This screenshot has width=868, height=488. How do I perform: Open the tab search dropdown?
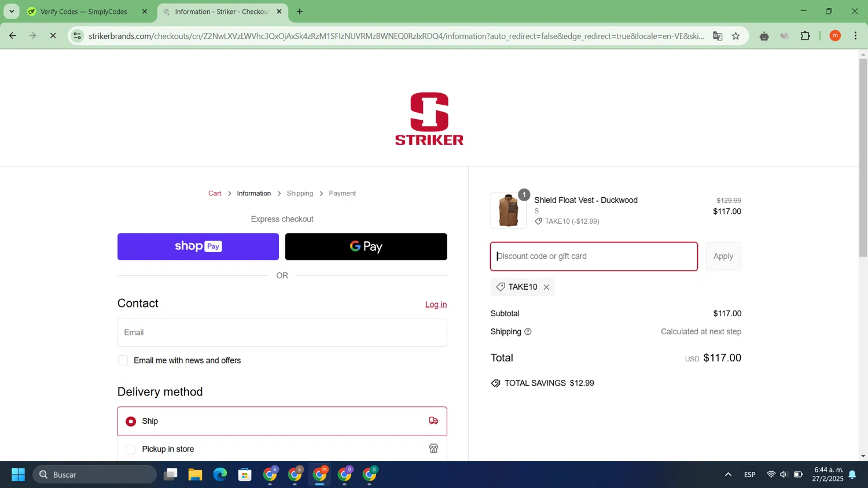coord(12,12)
